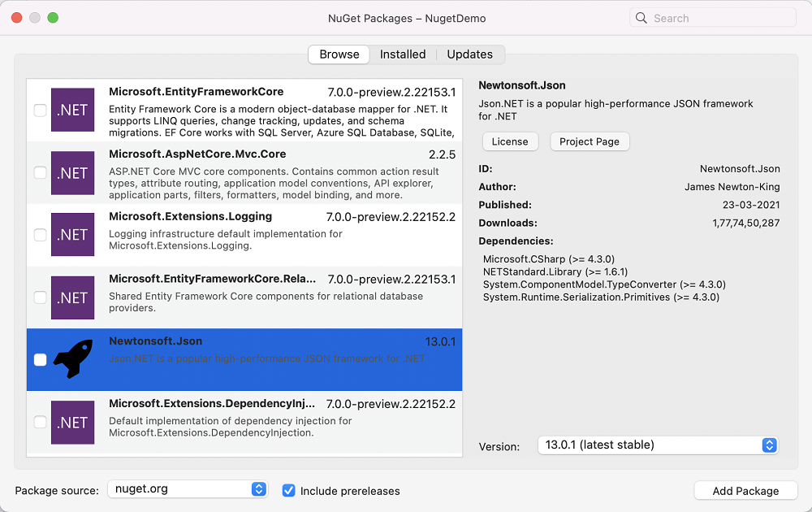
Task: Click the Add Package button
Action: pos(745,490)
